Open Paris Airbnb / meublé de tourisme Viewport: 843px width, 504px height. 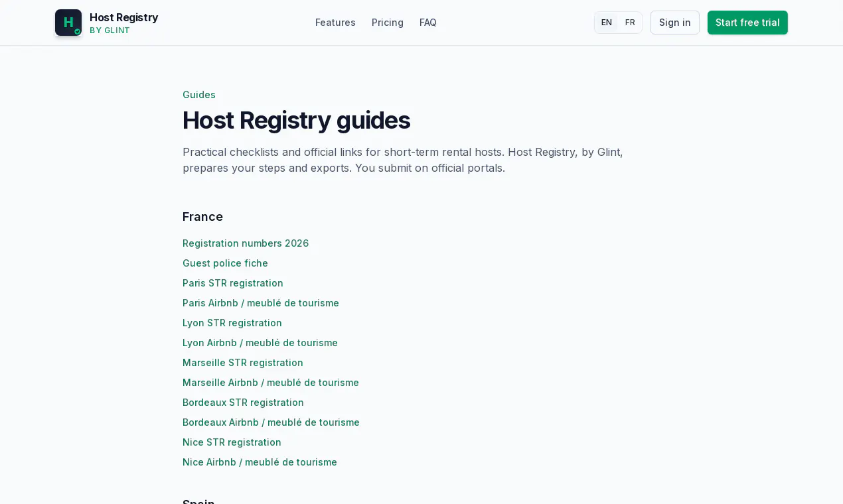(x=261, y=303)
